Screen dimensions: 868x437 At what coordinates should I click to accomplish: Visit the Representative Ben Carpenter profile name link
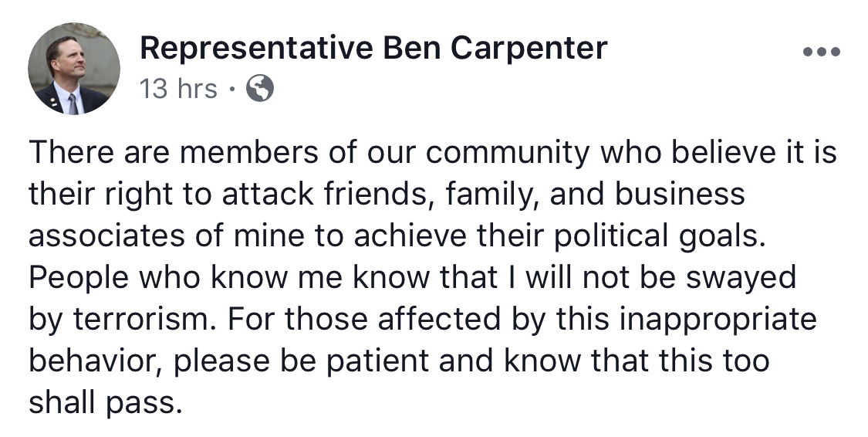[x=373, y=48]
